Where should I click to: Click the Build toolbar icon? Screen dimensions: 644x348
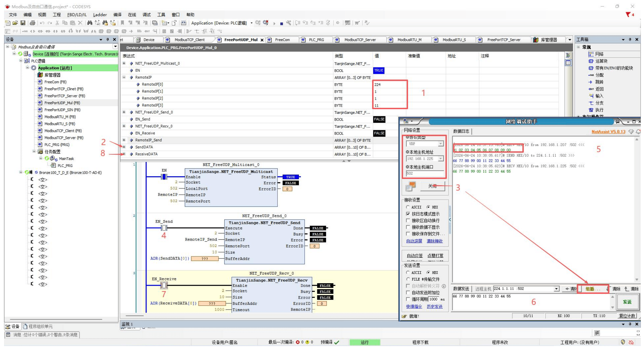(x=184, y=23)
